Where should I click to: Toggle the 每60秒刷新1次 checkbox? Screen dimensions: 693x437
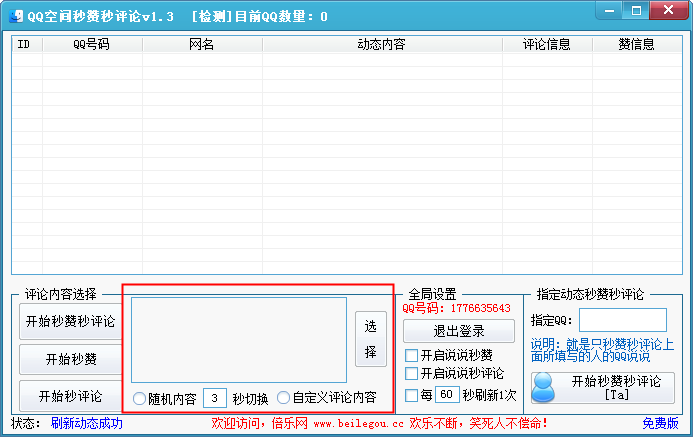pyautogui.click(x=411, y=395)
